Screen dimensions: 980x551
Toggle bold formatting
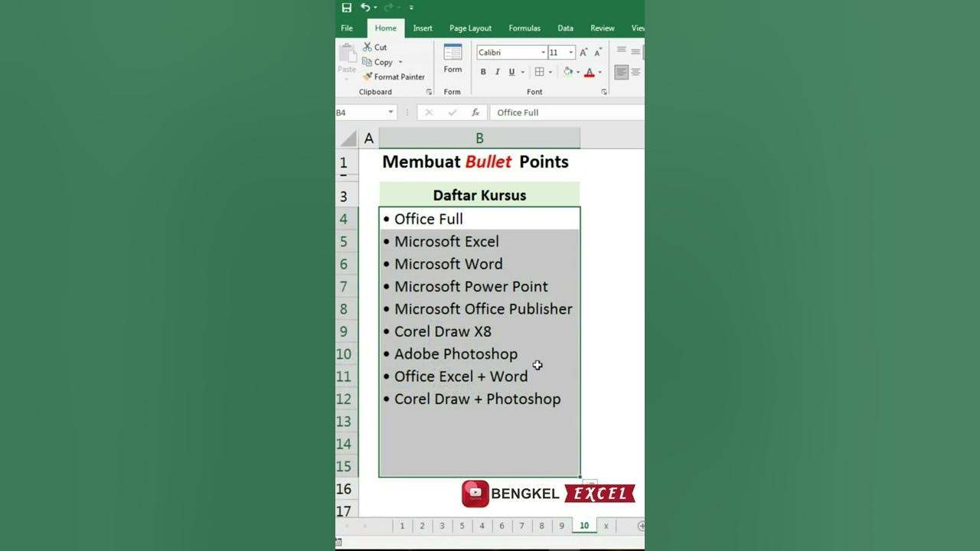(x=483, y=72)
